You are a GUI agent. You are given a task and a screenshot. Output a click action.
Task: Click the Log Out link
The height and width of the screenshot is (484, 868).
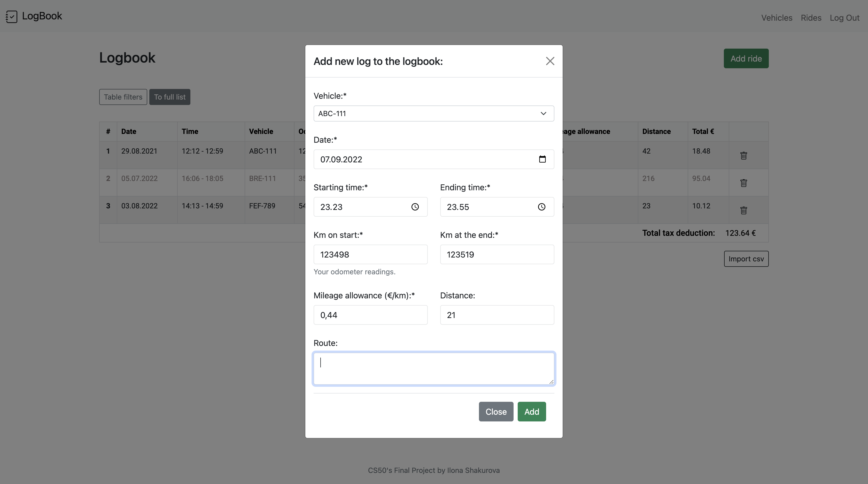[844, 18]
